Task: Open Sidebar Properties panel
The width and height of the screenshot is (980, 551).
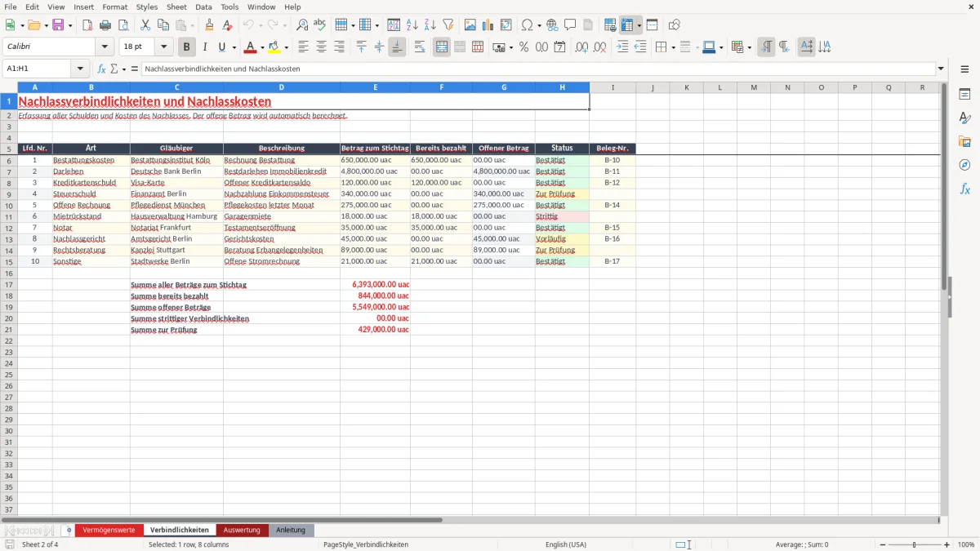Action: coord(964,95)
